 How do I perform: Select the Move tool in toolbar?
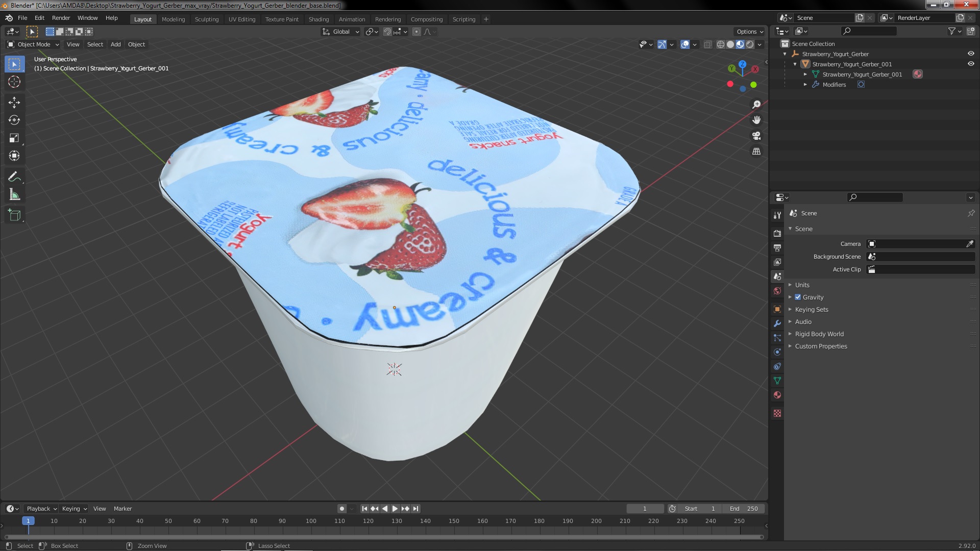14,103
